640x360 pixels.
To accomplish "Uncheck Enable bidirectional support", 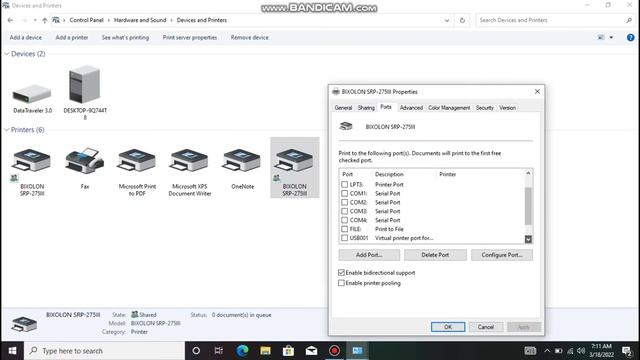I will pyautogui.click(x=341, y=273).
